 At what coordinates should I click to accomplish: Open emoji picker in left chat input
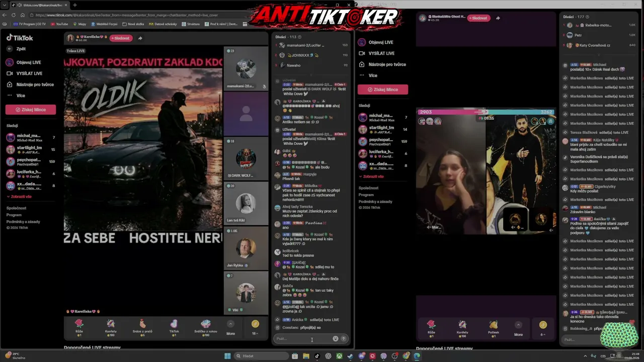pos(336,338)
